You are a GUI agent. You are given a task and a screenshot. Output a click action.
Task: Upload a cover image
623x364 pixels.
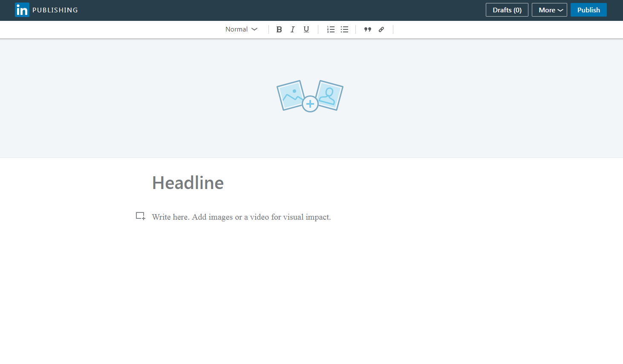(310, 96)
